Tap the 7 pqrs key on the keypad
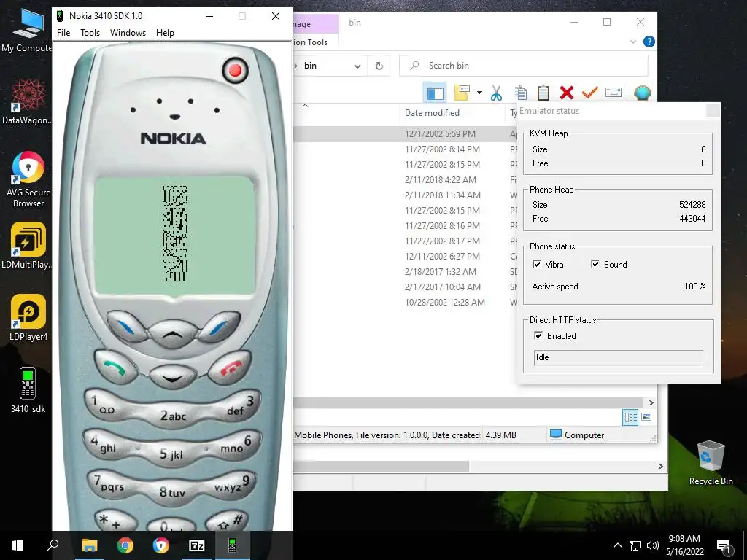 [112, 484]
